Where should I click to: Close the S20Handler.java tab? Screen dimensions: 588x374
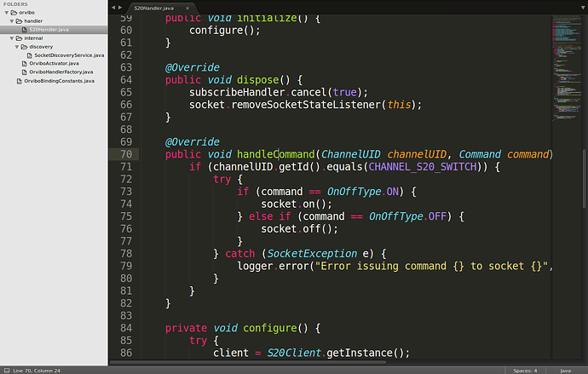click(189, 7)
